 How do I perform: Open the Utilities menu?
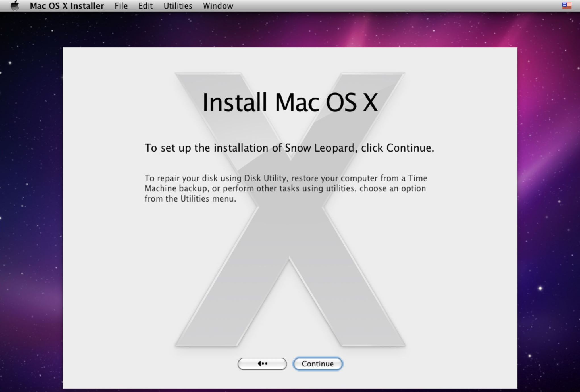(x=178, y=6)
